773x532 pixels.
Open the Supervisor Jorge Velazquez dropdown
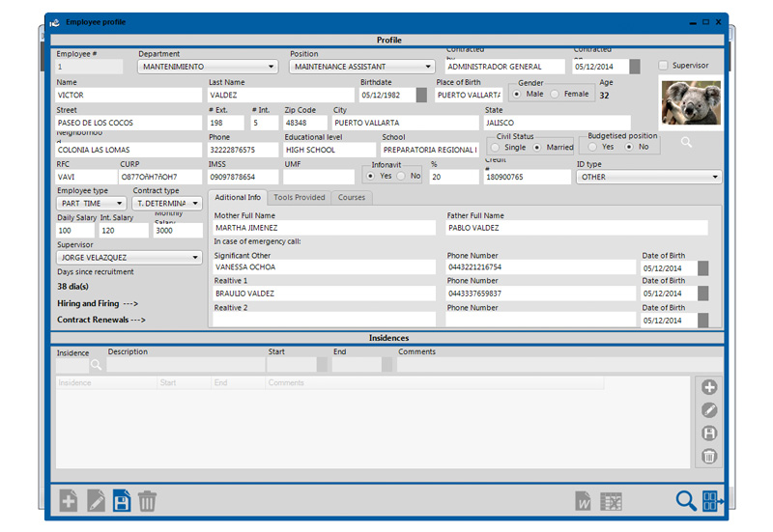[129, 259]
